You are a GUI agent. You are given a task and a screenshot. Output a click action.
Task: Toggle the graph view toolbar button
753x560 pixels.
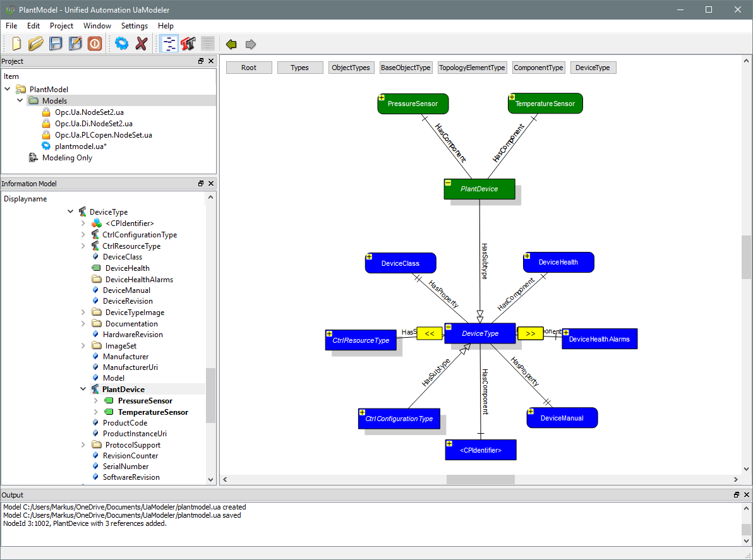(x=169, y=44)
